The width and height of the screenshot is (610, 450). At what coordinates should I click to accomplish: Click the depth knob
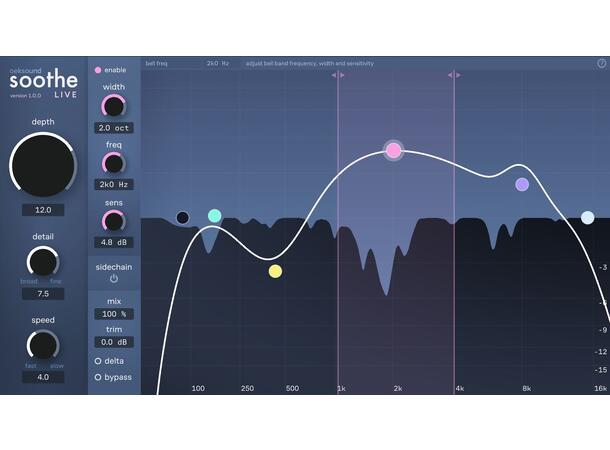(43, 165)
